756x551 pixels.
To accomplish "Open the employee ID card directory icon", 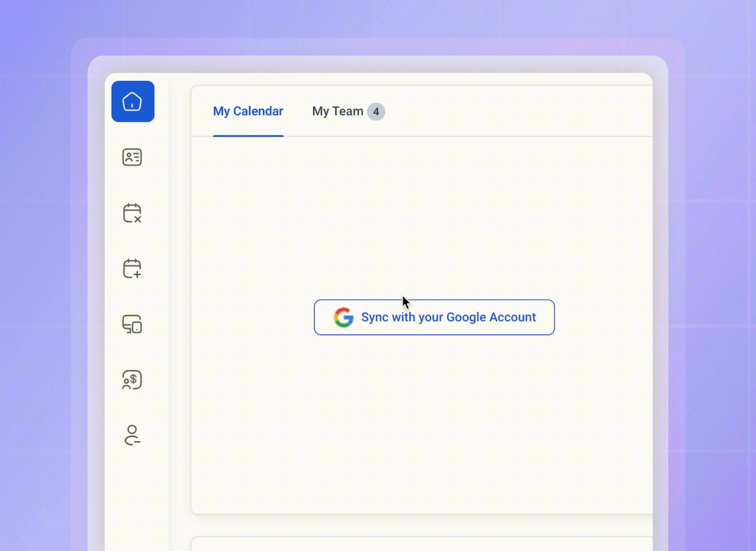I will 132,157.
